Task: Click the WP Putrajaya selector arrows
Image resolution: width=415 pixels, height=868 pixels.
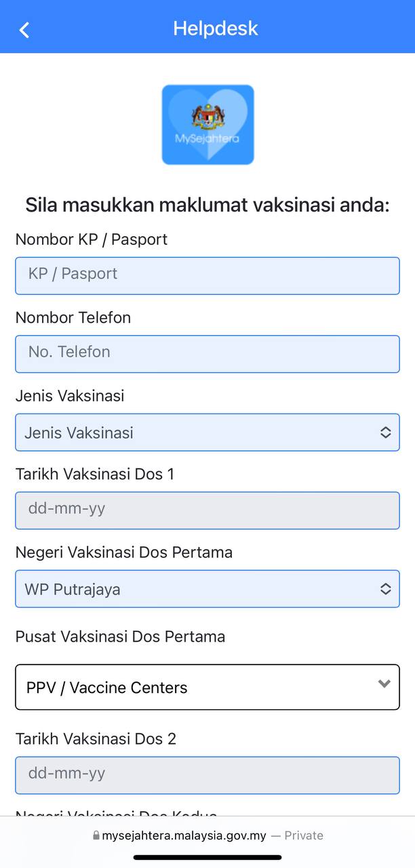Action: 385,589
